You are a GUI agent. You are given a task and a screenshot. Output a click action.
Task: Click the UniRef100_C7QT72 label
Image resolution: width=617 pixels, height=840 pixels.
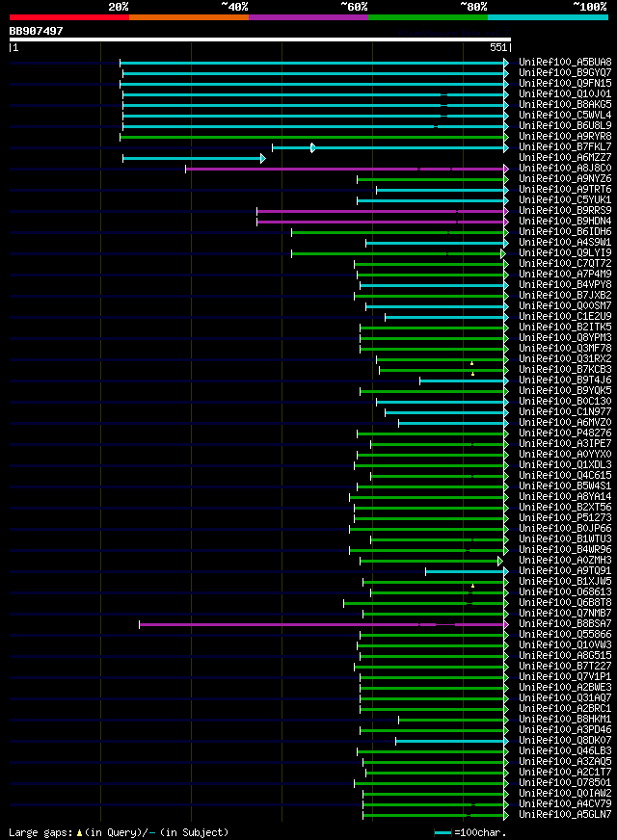pos(565,264)
